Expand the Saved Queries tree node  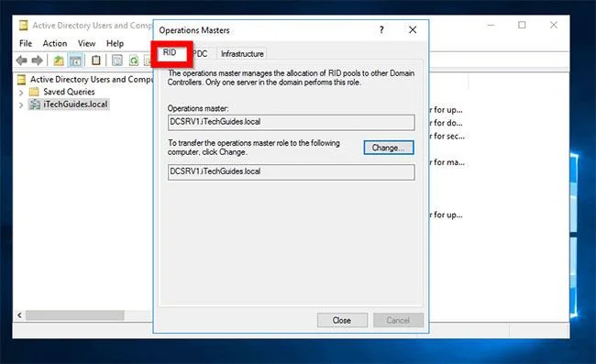pos(21,93)
